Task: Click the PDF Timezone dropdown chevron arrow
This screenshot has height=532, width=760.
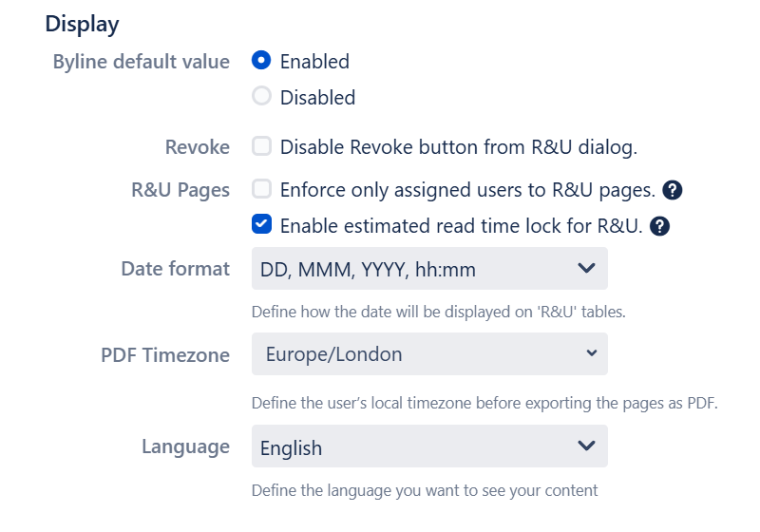Action: point(591,353)
